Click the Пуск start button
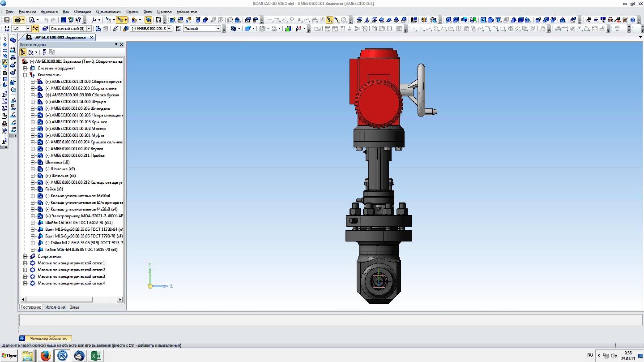This screenshot has height=362, width=644. [x=9, y=356]
